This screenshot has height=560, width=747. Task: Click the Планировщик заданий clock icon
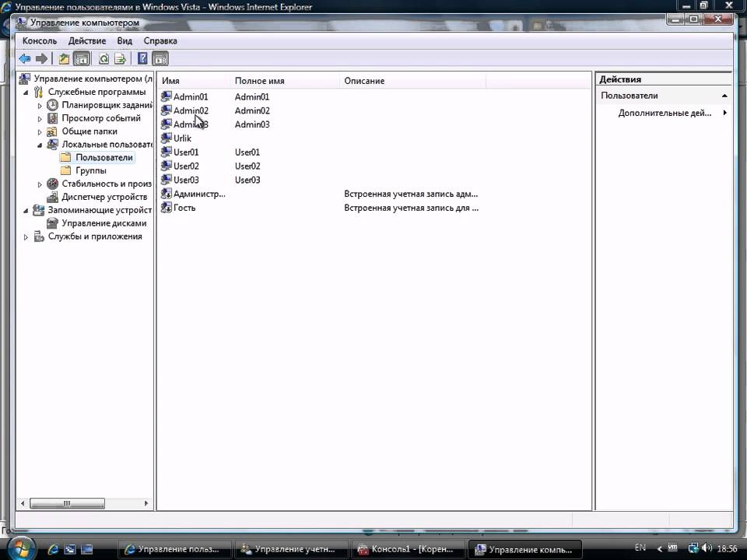coord(52,105)
